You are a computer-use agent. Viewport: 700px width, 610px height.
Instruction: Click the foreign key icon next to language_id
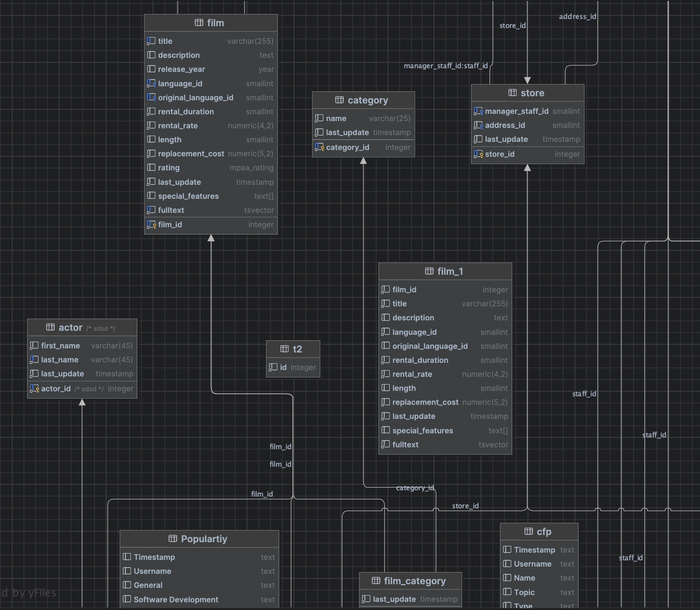[152, 84]
